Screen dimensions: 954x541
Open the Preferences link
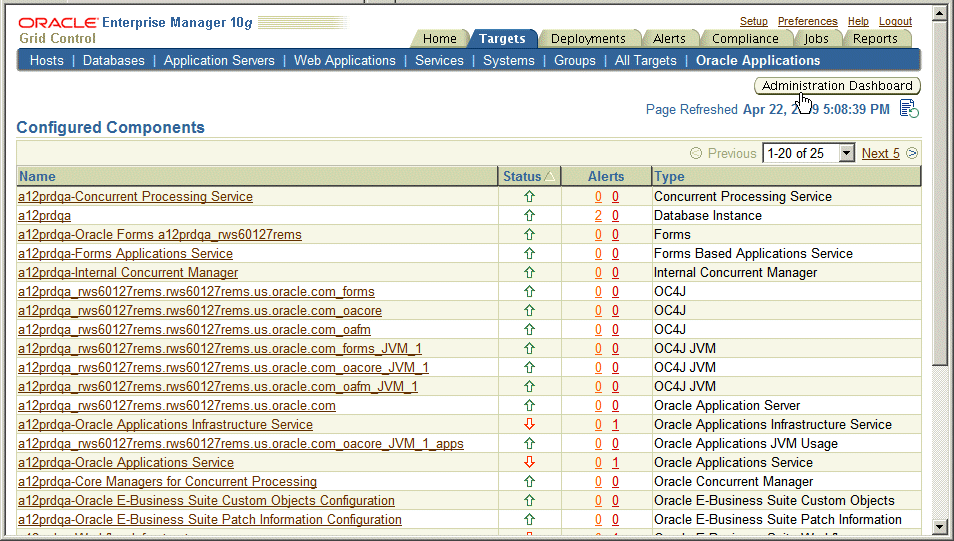(807, 21)
